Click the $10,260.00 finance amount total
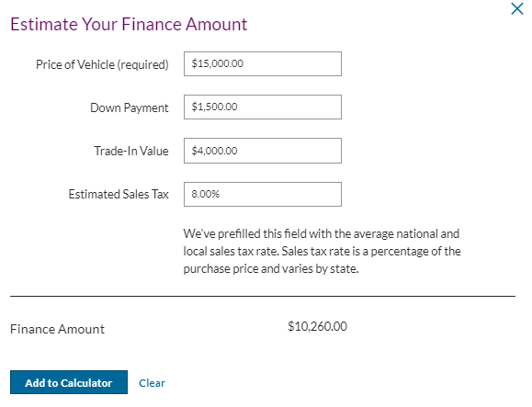This screenshot has width=532, height=407. click(317, 326)
